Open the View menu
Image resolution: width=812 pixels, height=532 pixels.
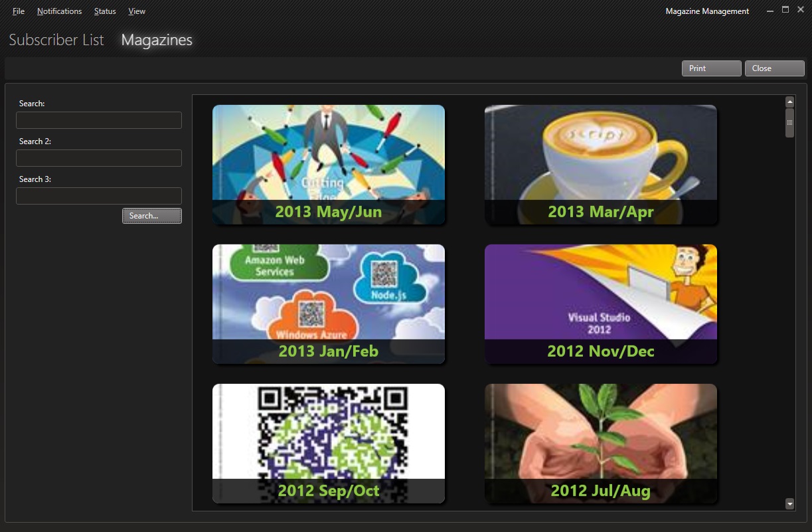point(137,11)
